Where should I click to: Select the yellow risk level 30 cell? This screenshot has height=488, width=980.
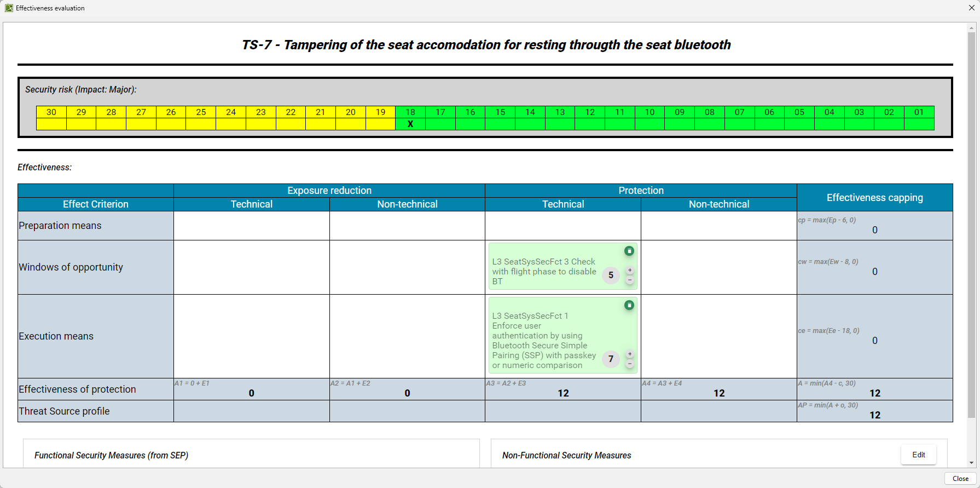(x=51, y=118)
